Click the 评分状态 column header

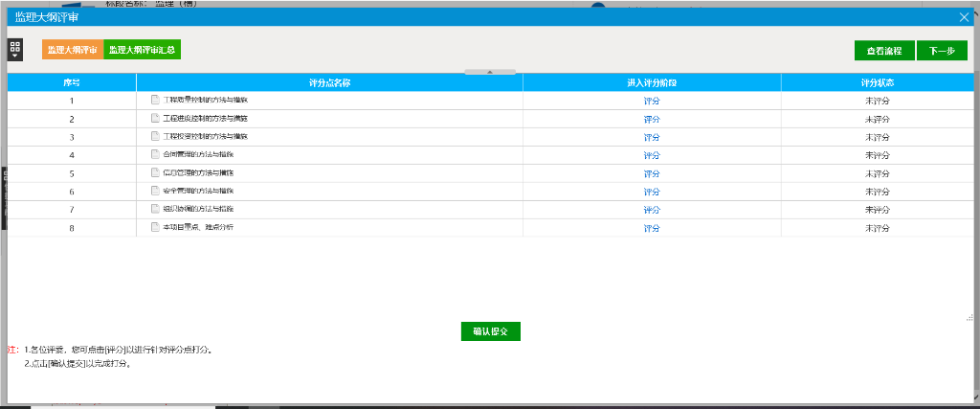pos(877,82)
